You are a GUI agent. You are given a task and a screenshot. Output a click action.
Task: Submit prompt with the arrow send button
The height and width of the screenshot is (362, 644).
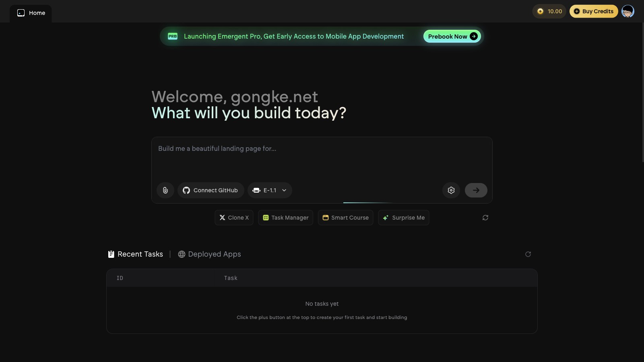pos(476,190)
